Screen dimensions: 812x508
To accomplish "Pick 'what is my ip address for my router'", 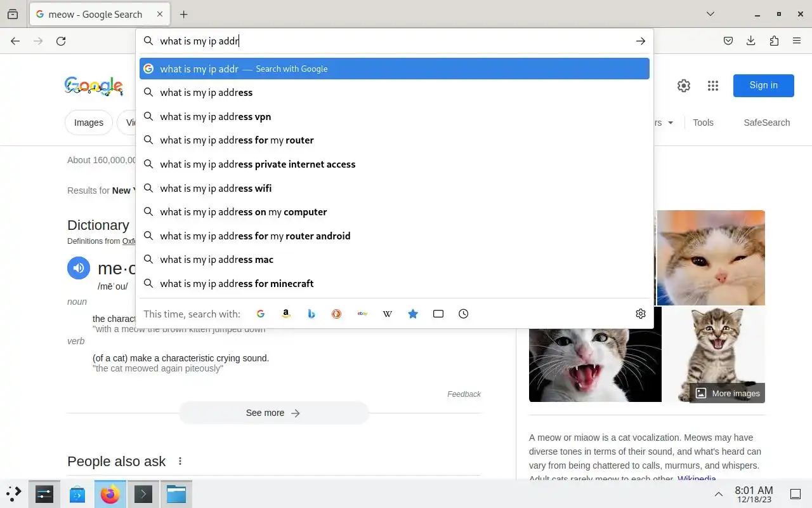I will click(395, 140).
